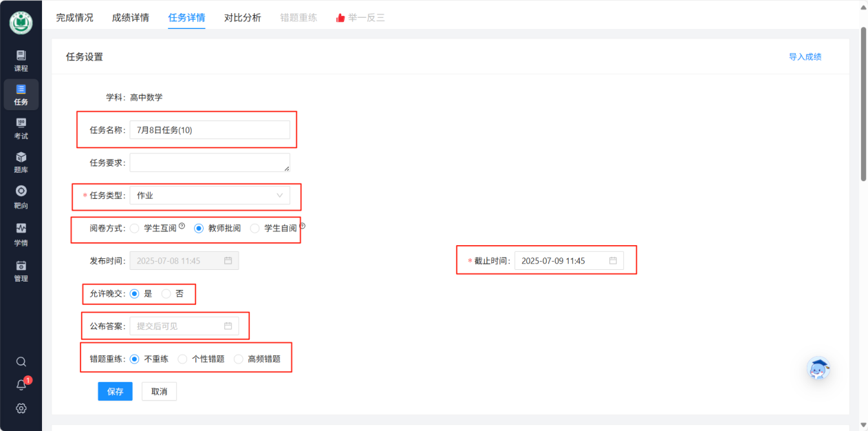Click help icon next to 学生自阅

(302, 225)
